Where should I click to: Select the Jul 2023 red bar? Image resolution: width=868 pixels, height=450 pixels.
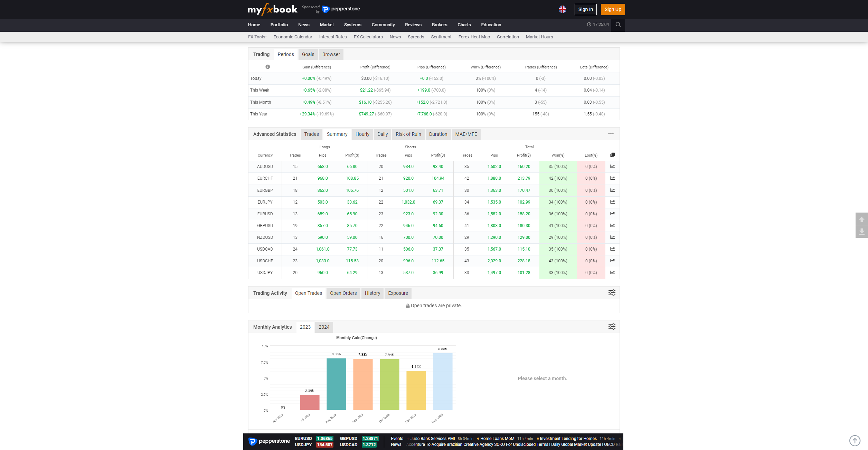(x=310, y=402)
